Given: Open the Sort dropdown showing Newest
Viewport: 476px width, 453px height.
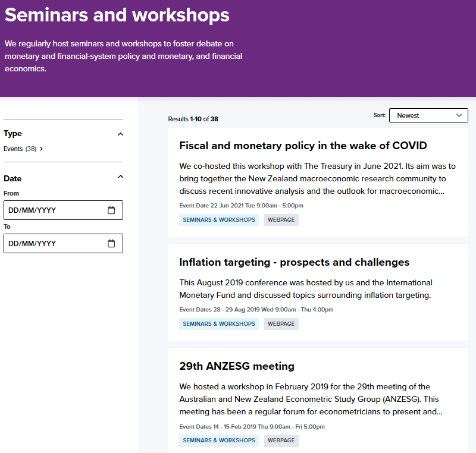Looking at the screenshot, I should coord(428,115).
